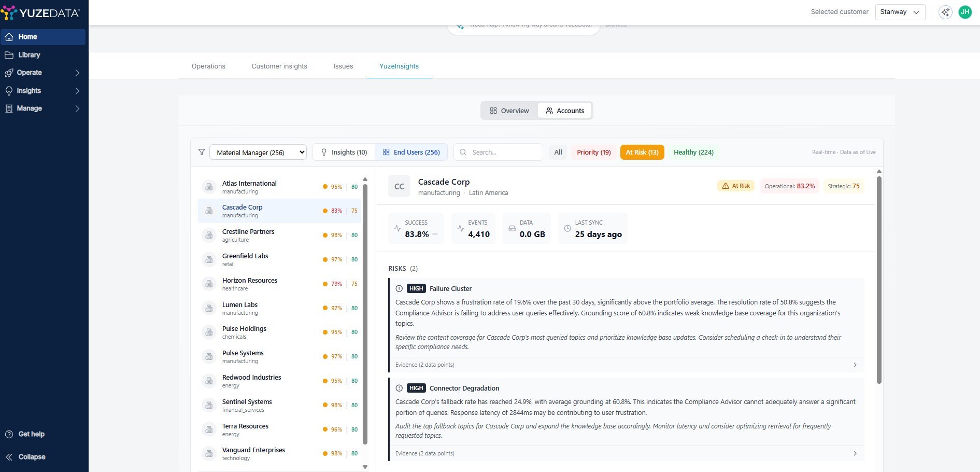This screenshot has height=472, width=980.
Task: Click the YuzeData logo
Action: [x=40, y=13]
